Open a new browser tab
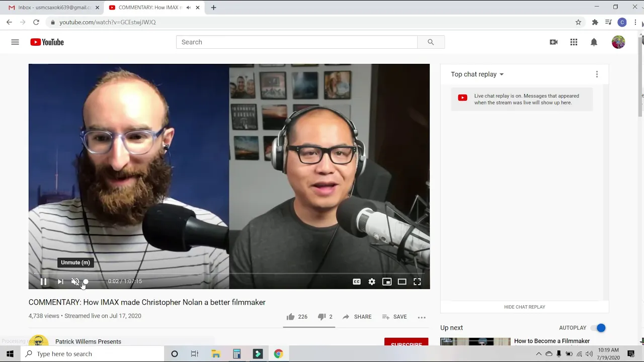The image size is (644, 362). click(x=213, y=8)
